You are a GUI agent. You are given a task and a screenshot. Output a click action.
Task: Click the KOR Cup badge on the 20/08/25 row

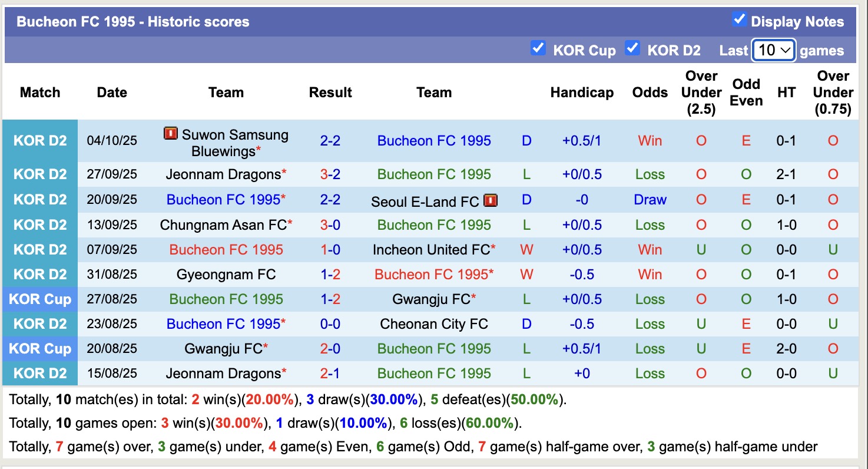tap(39, 348)
